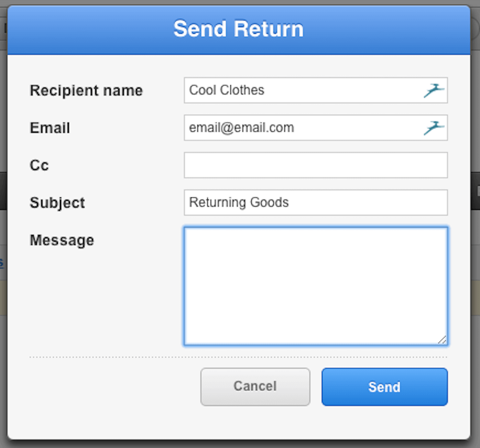Click inside the Message text area
The image size is (480, 448).
[315, 286]
